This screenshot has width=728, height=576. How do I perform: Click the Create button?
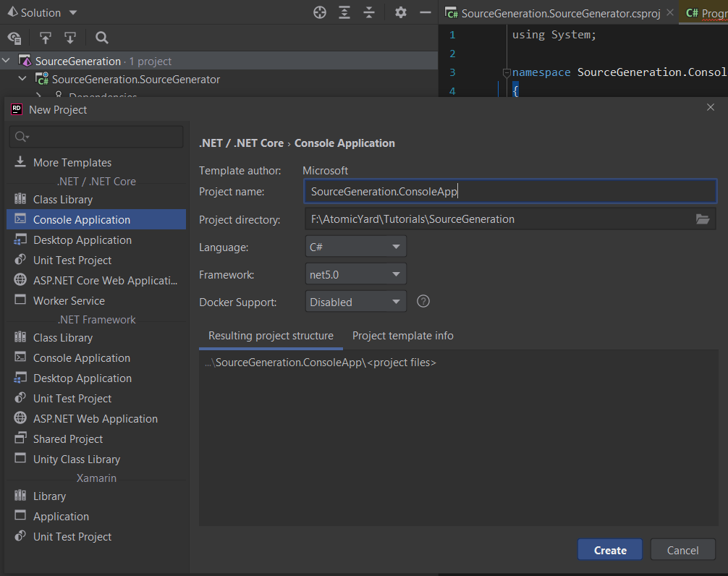point(610,550)
